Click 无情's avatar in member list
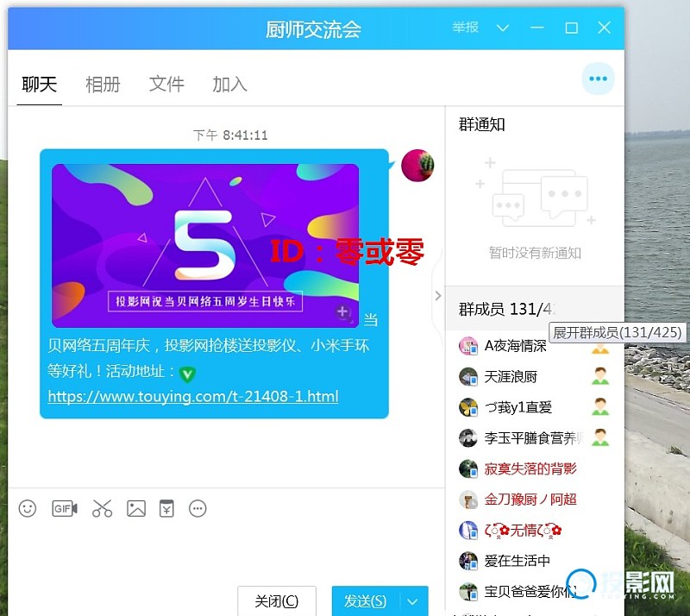Screen dimensions: 690x616 468,530
